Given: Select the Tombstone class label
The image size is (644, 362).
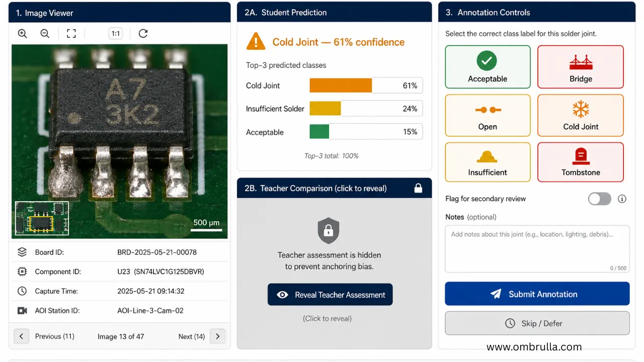Looking at the screenshot, I should (x=581, y=162).
